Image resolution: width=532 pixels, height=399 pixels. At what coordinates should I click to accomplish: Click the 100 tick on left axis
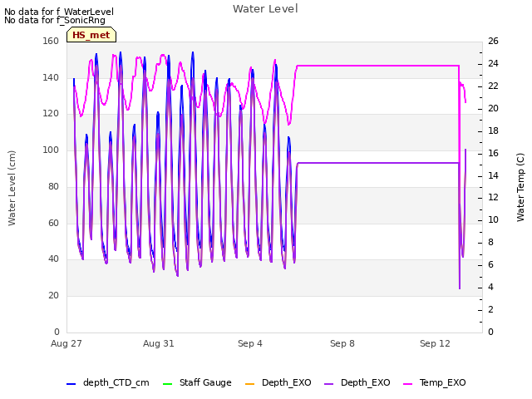[51, 150]
